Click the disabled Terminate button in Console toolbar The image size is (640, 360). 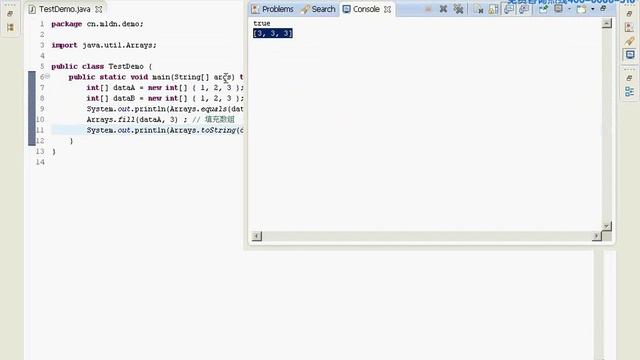click(428, 9)
